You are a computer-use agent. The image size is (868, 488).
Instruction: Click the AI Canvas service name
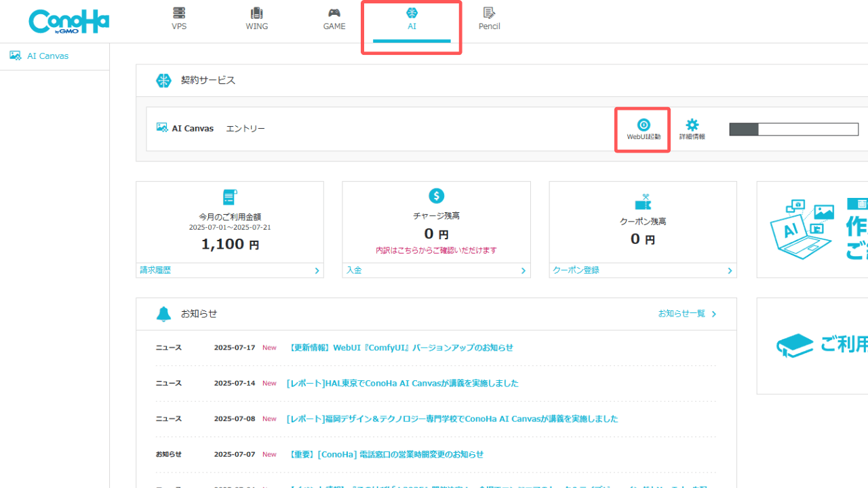coord(193,128)
